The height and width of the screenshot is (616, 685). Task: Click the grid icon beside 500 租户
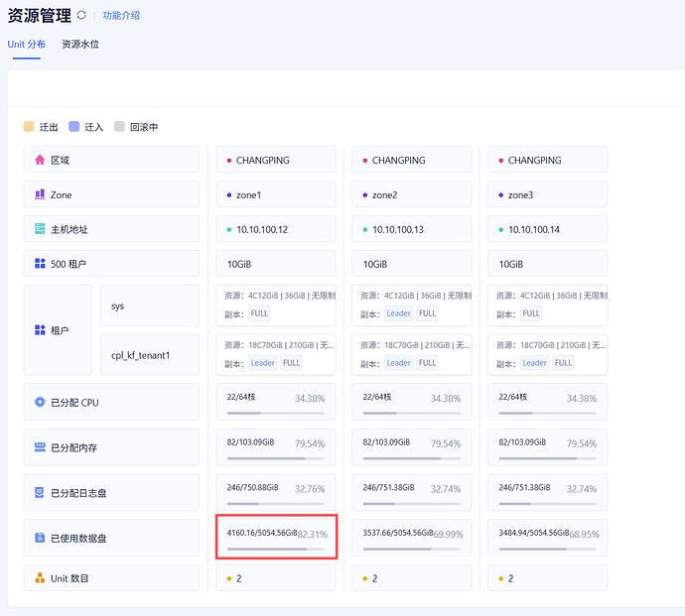point(40,264)
